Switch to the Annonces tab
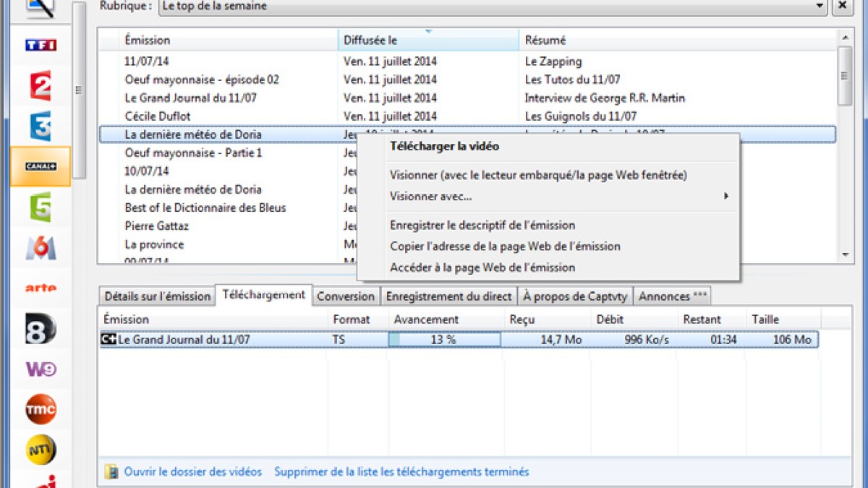 [673, 296]
